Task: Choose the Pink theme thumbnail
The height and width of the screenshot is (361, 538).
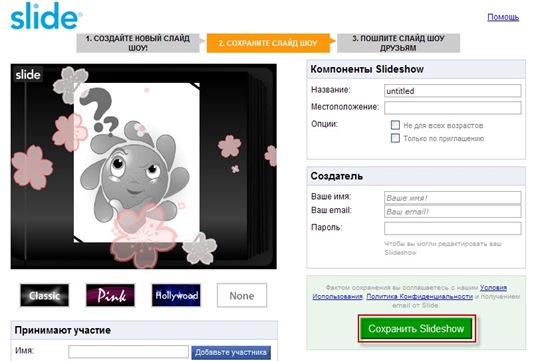Action: [110, 295]
